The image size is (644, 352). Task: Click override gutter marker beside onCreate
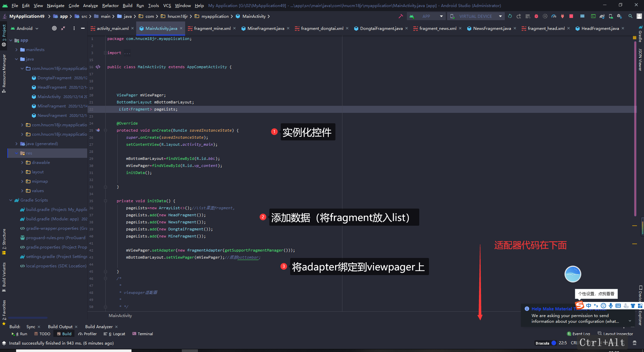coord(98,130)
